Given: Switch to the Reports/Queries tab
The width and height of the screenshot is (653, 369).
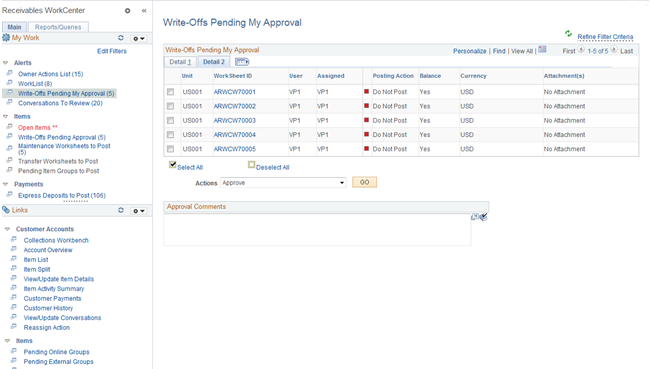Looking at the screenshot, I should tap(58, 27).
